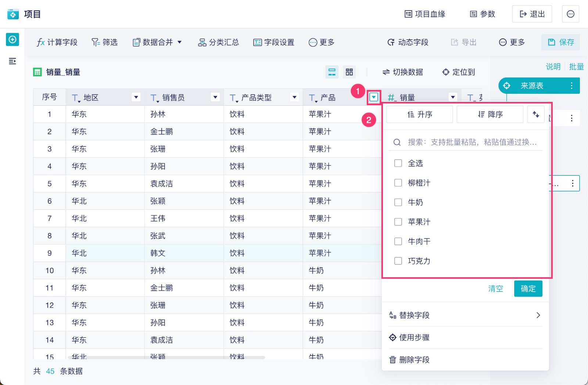
Task: Click 动态字段 dynamic field
Action: click(408, 42)
